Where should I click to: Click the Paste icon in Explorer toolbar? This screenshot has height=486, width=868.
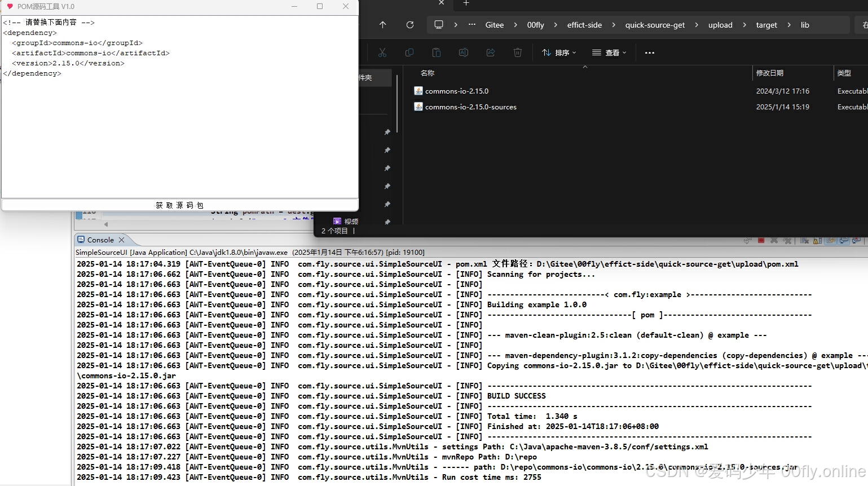(437, 52)
